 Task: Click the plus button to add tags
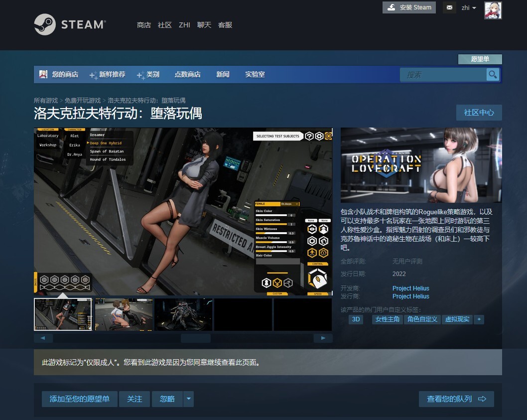479,319
